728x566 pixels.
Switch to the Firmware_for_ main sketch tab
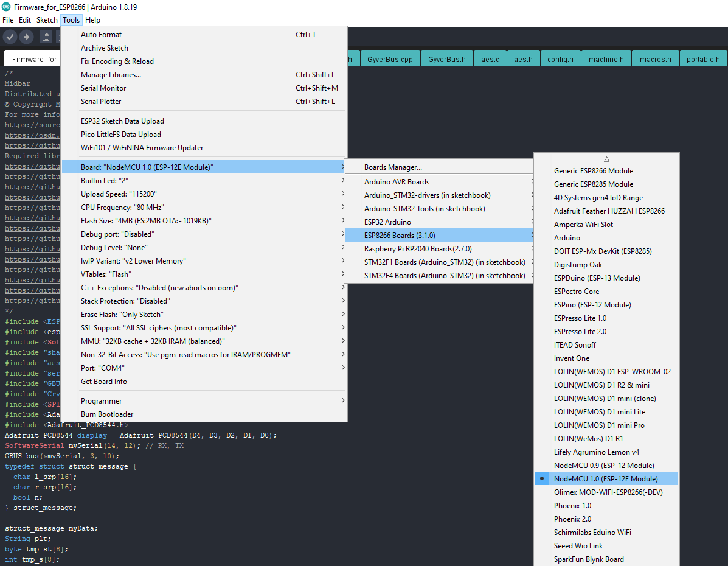pos(32,59)
